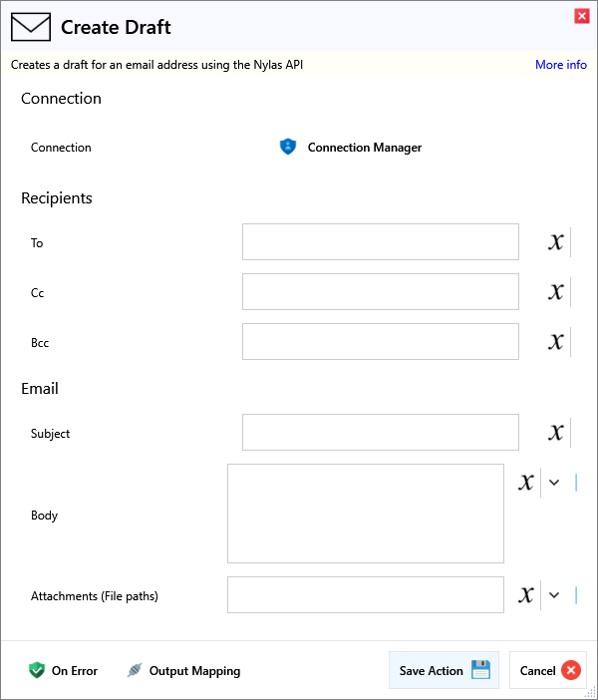Focus the To recipients input field
This screenshot has width=598, height=700.
380,242
